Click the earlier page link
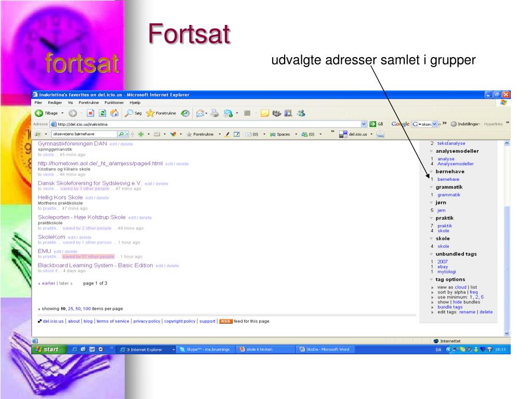The image size is (532, 399). (x=48, y=283)
